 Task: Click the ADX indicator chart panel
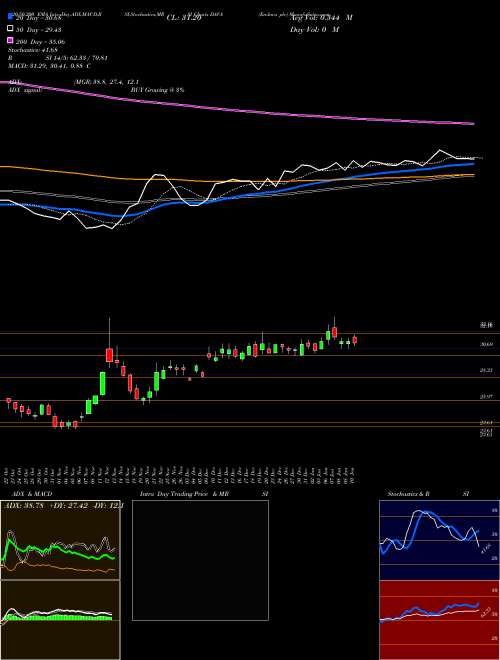coord(60,540)
